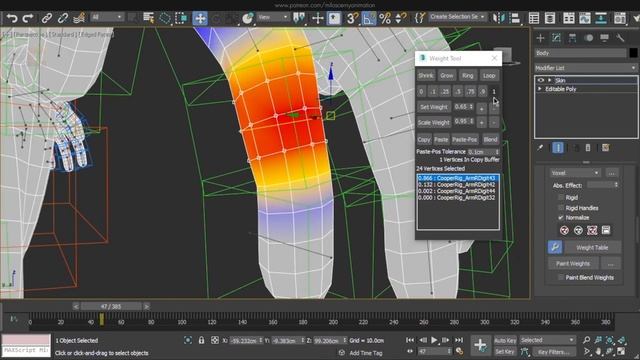Set weight preset .5 button
The width and height of the screenshot is (640, 360).
coord(458,91)
